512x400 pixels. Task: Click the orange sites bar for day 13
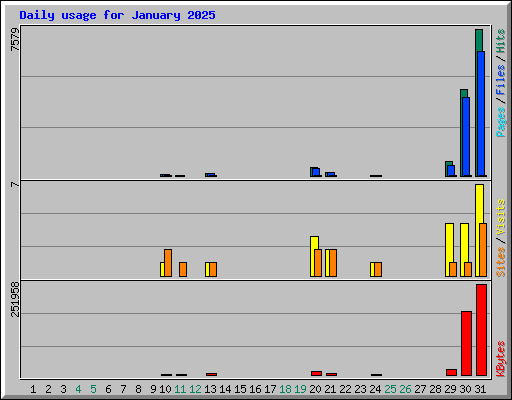coord(213,269)
